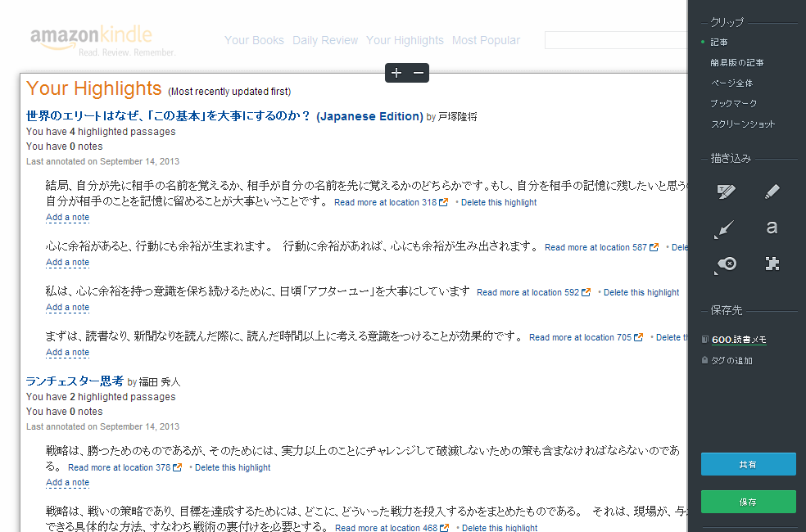Open external link icon for location 378
This screenshot has height=532, width=806.
point(178,467)
